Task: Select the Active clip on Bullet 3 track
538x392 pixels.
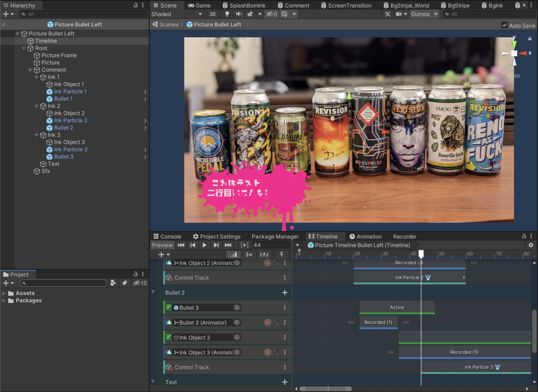Action: click(x=397, y=307)
